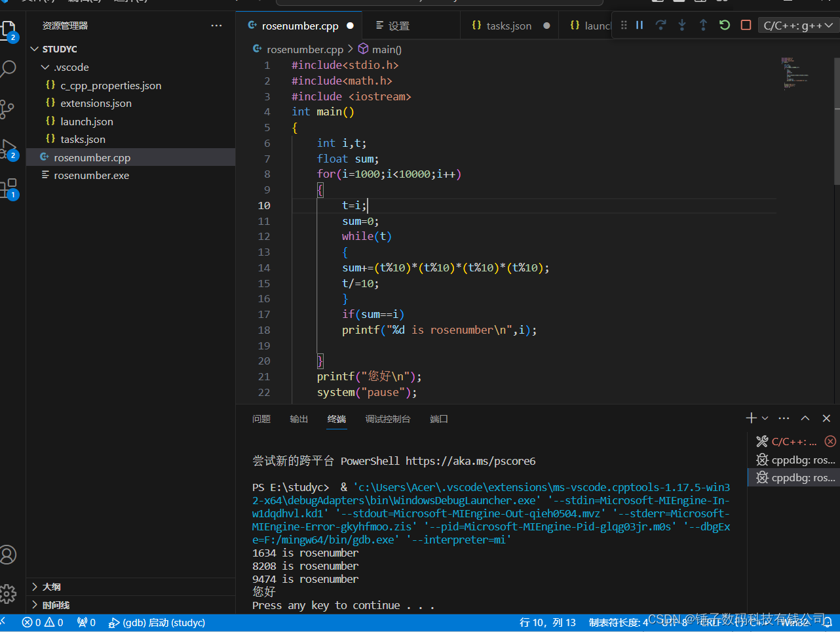Viewport: 840px width, 632px height.
Task: Collapse the .vscode folder
Action: pos(45,67)
